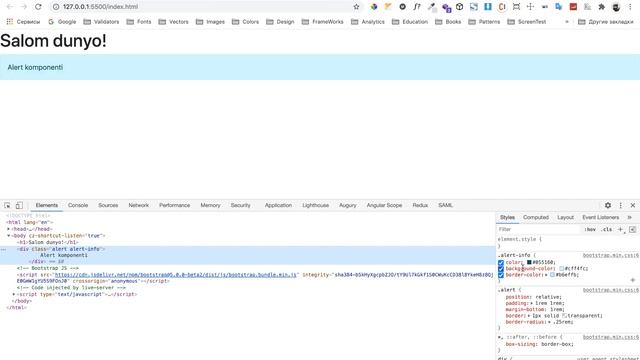Switch to the Sources tab
This screenshot has height=360, width=640.
point(108,205)
